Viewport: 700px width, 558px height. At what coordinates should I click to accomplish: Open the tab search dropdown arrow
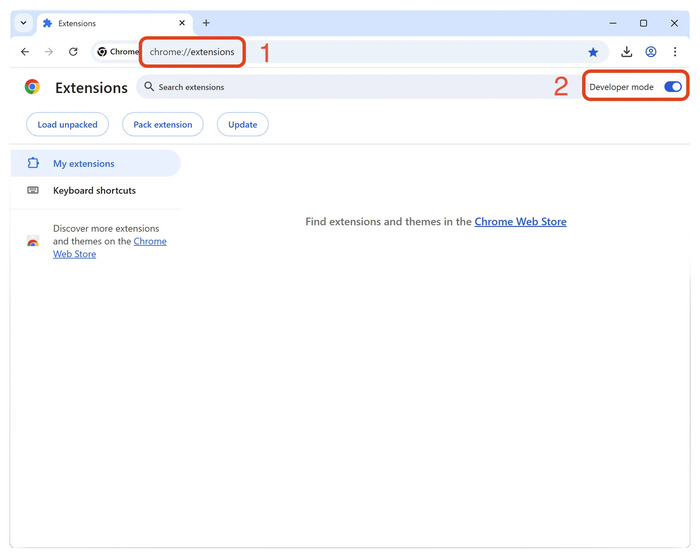coord(24,23)
